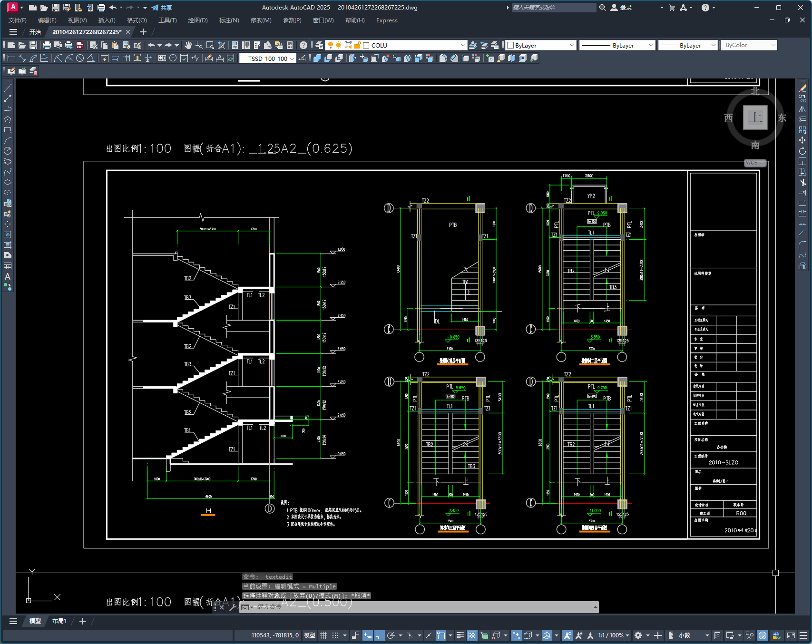This screenshot has height=644, width=812.
Task: Toggle grid display in status bar
Action: coord(324,635)
